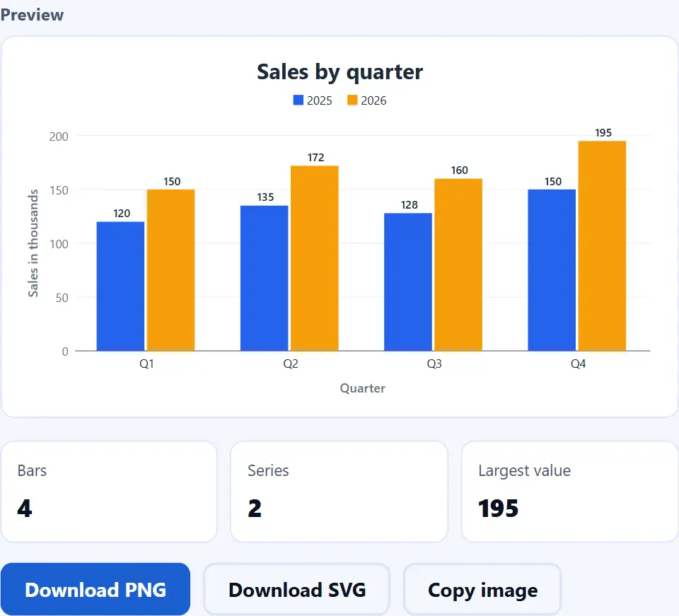Click the 0 y-axis tick label
The image size is (679, 616).
click(65, 351)
